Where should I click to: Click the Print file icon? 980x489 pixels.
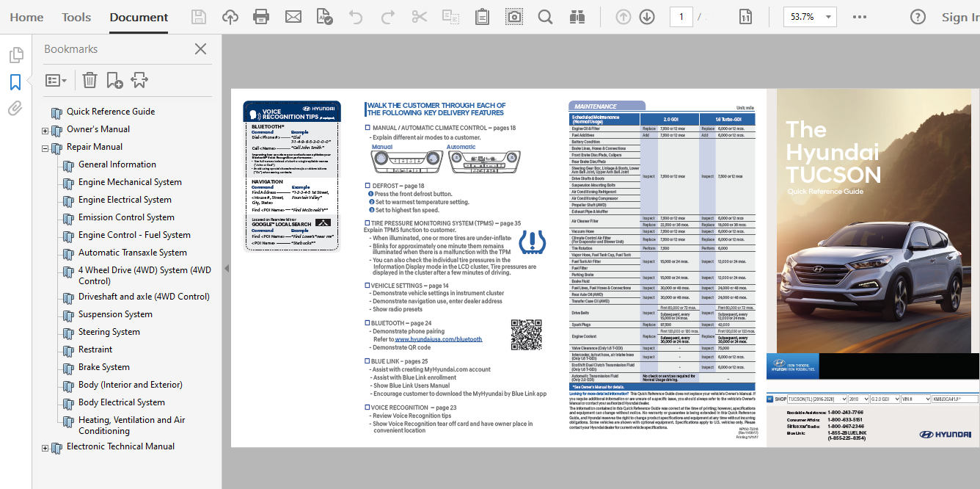pos(260,17)
